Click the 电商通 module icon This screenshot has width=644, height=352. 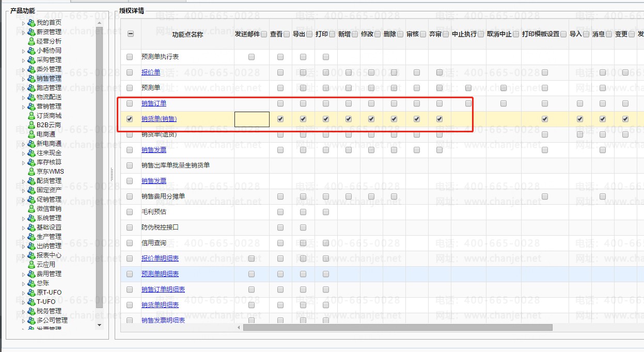[32, 134]
